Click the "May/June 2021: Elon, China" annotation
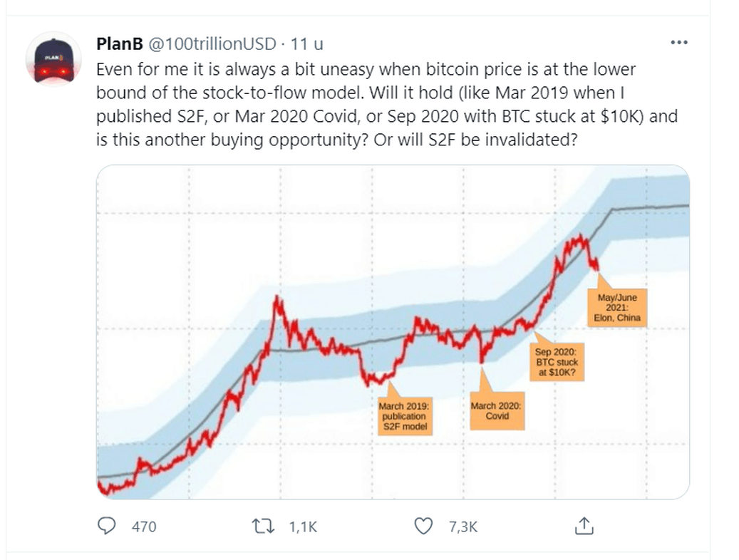This screenshot has height=560, width=739. tap(616, 307)
